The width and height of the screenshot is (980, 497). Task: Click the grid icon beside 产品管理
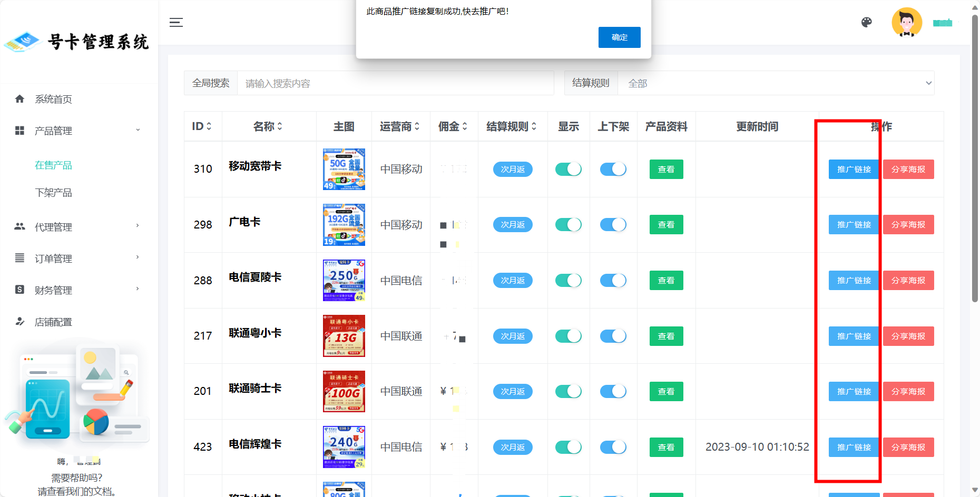(x=19, y=131)
